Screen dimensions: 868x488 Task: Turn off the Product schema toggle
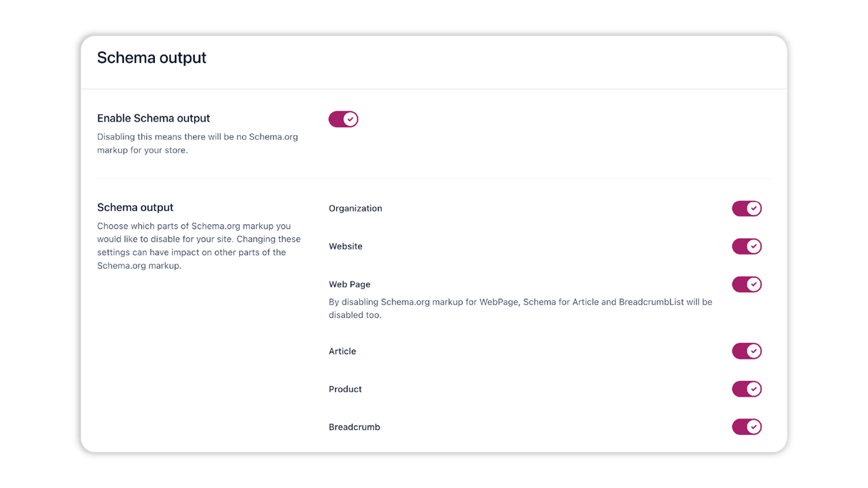[747, 389]
